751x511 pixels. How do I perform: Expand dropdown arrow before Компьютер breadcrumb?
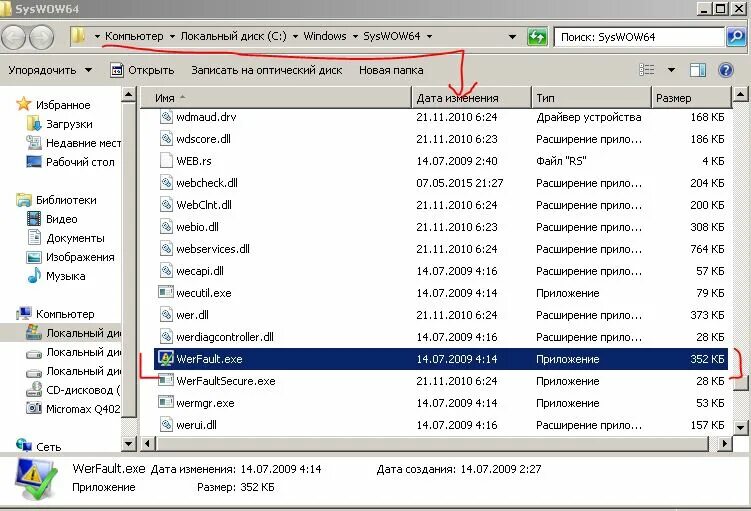coord(97,36)
